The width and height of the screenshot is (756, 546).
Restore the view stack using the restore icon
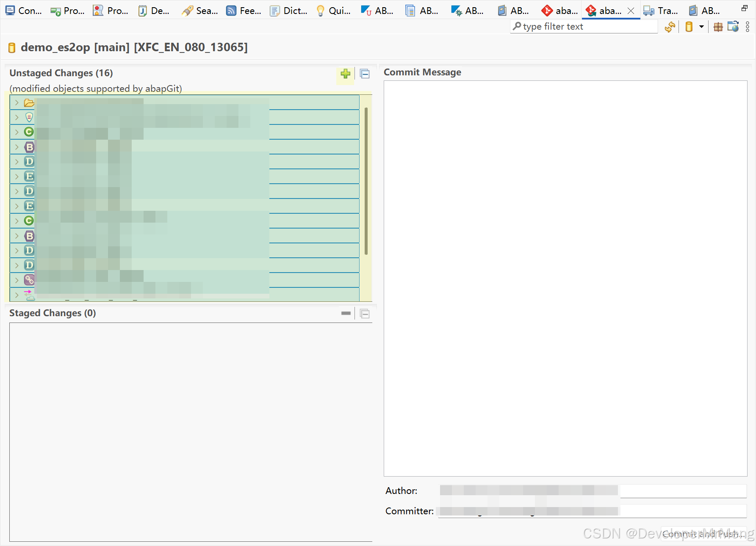pyautogui.click(x=745, y=8)
